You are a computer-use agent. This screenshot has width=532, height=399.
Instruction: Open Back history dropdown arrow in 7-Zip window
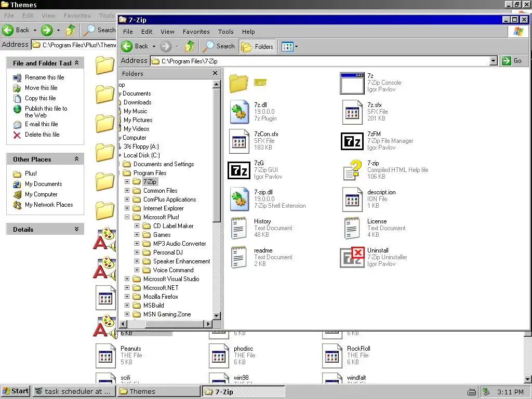[x=154, y=46]
